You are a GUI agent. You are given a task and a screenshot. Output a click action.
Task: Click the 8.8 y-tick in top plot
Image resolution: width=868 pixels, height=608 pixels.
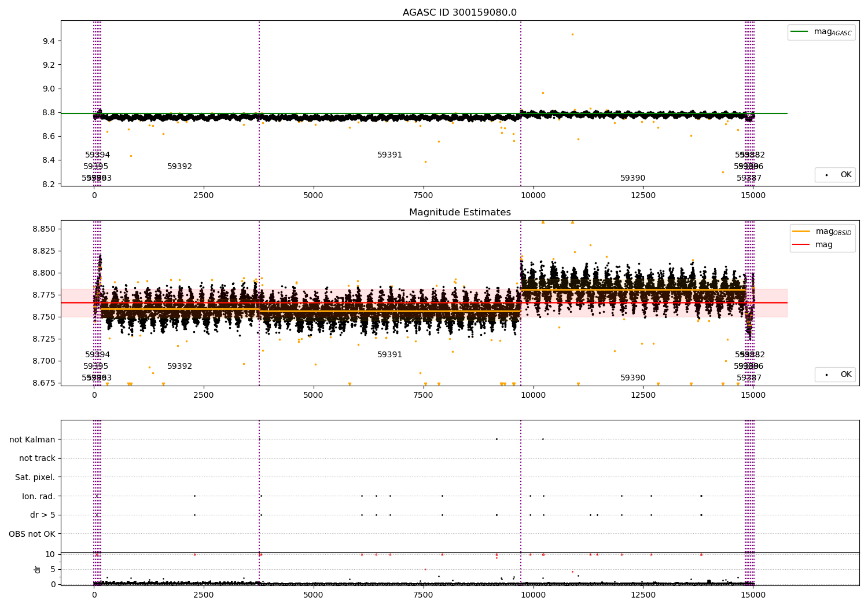click(x=49, y=112)
